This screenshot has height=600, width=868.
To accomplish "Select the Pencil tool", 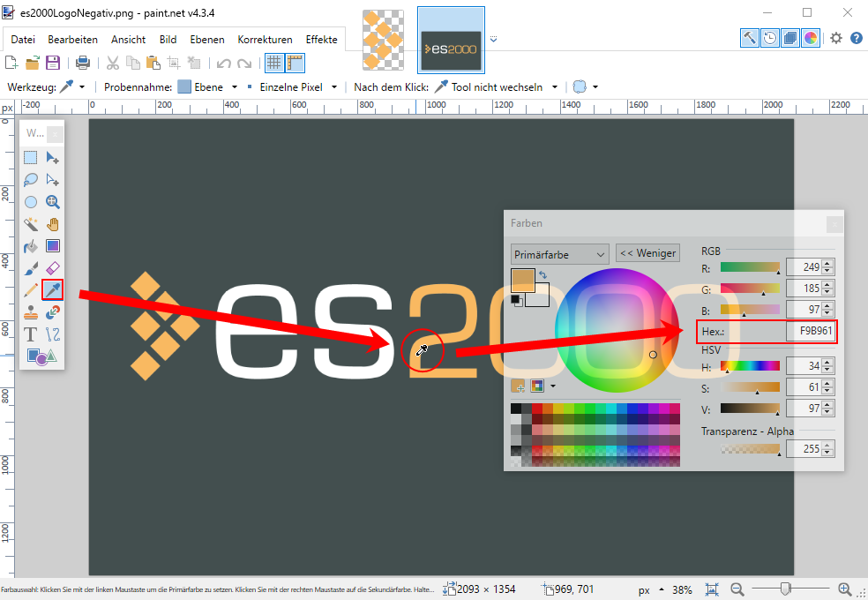I will tap(31, 290).
